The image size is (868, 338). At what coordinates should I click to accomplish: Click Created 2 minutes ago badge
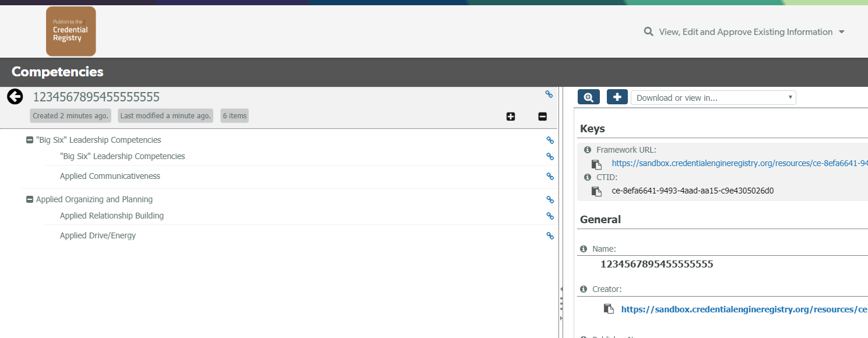click(71, 115)
